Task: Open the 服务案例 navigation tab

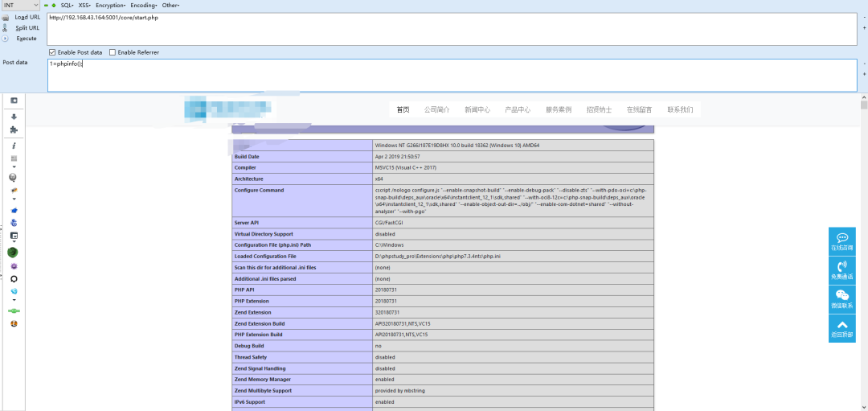Action: pos(559,109)
